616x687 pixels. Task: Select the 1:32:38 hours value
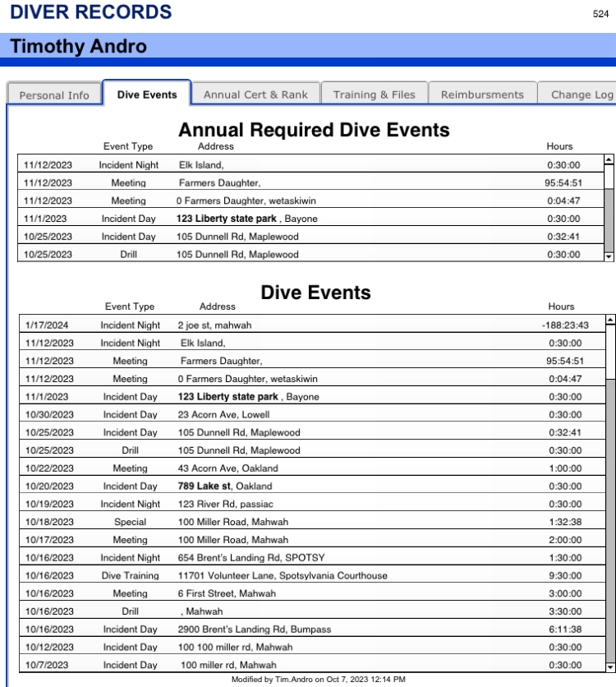(x=565, y=522)
